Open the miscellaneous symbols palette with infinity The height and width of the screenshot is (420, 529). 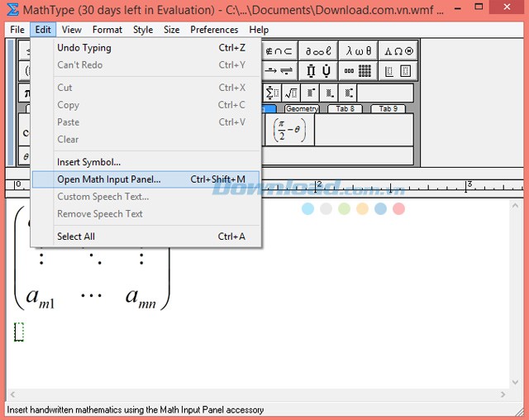click(317, 51)
